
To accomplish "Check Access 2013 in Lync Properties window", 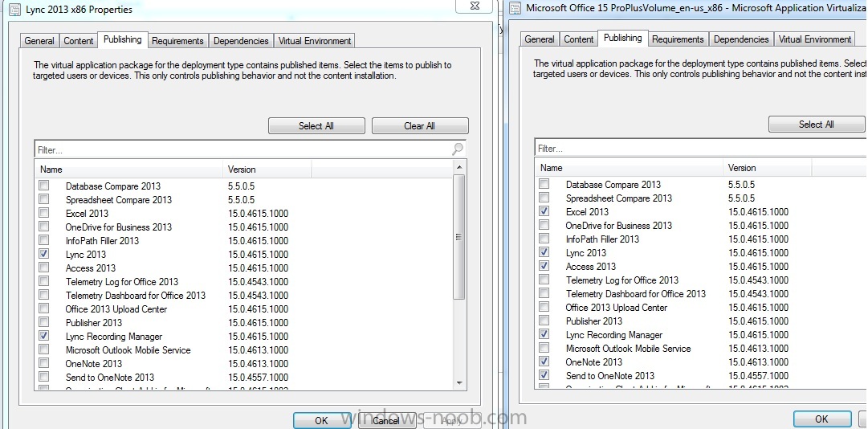I will click(x=43, y=268).
